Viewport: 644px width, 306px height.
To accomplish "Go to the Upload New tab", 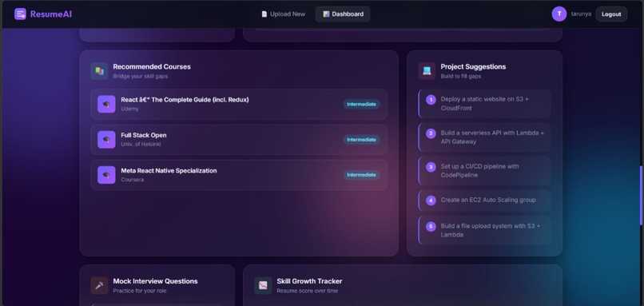I will tap(284, 14).
